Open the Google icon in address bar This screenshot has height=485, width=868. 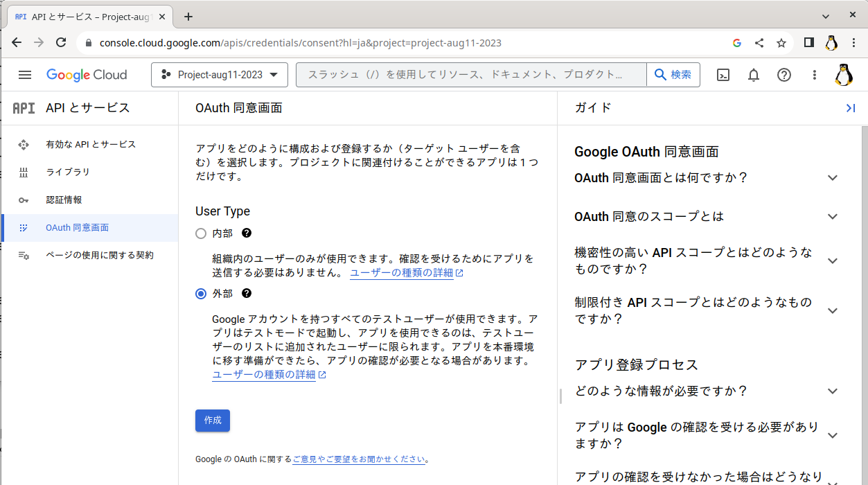point(737,43)
